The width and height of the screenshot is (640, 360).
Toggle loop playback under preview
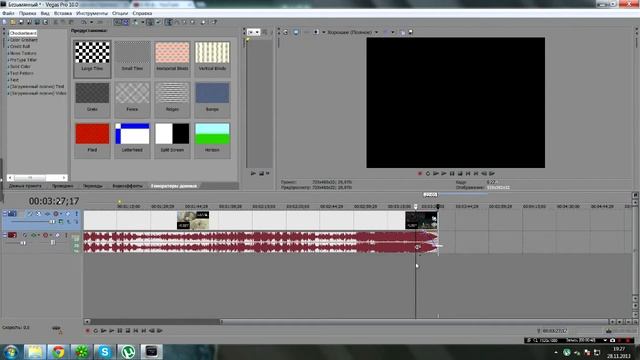[428, 173]
